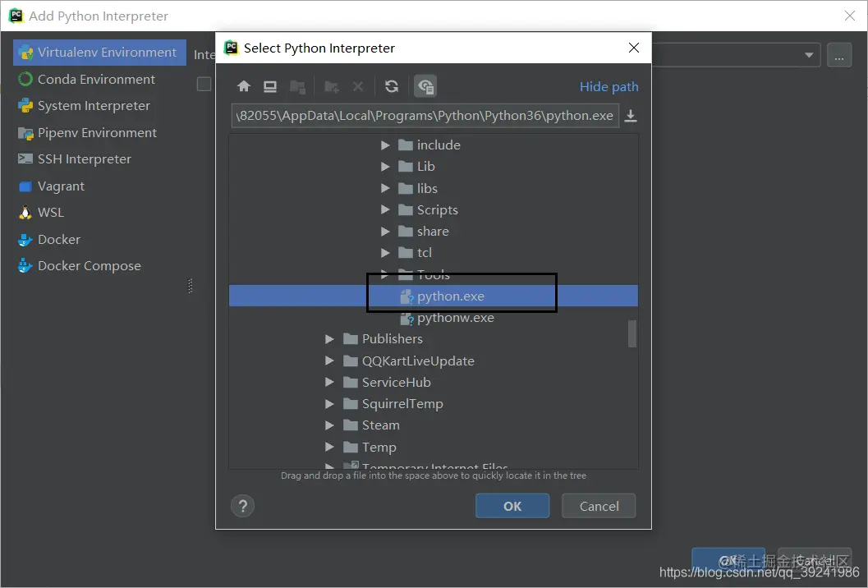Expand the include folder
This screenshot has width=868, height=588.
click(385, 145)
